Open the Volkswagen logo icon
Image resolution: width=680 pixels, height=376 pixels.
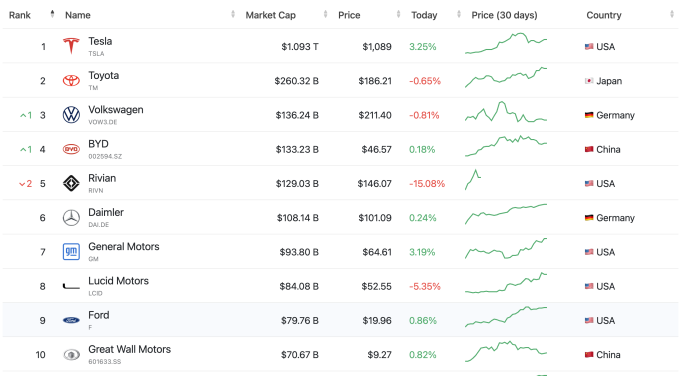[71, 115]
